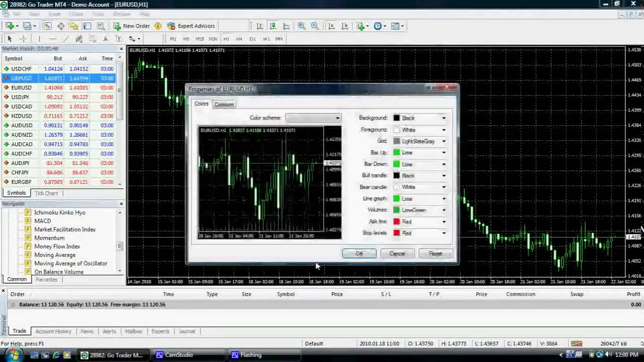Viewport: 644px width, 362px height.
Task: Set timeframe to H4
Action: pos(239,39)
